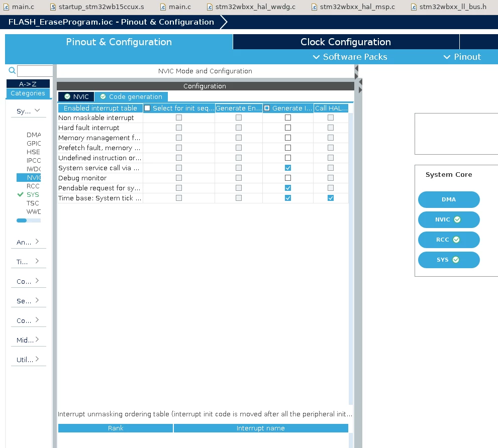Toggle Generate IRQ handler header checkbox
Viewport: 498px width, 448px height.
point(267,108)
